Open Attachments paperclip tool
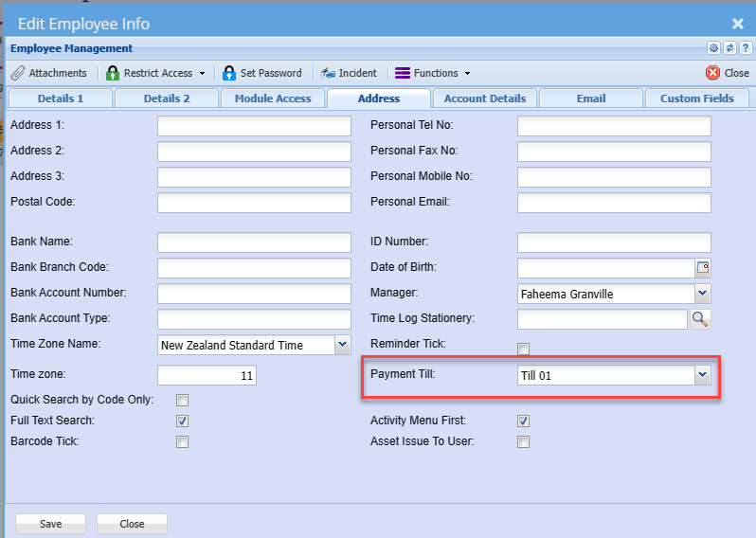Image resolution: width=756 pixels, height=538 pixels. coord(48,73)
